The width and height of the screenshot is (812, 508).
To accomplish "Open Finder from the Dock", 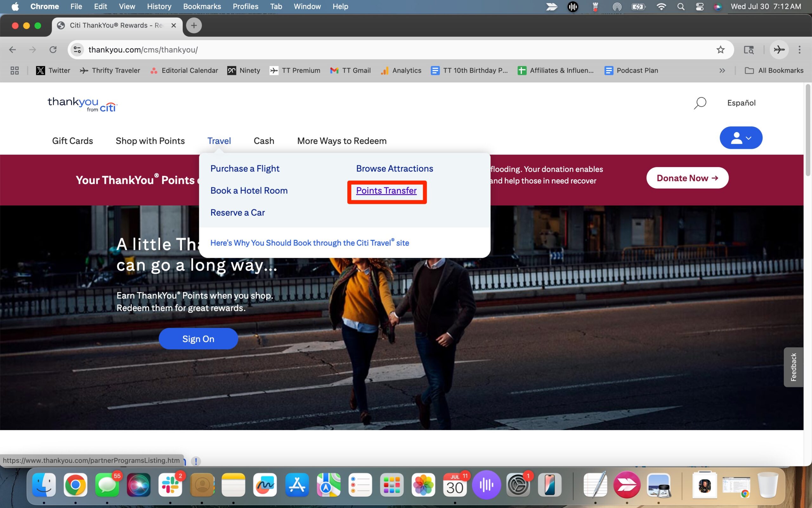I will pyautogui.click(x=44, y=485).
